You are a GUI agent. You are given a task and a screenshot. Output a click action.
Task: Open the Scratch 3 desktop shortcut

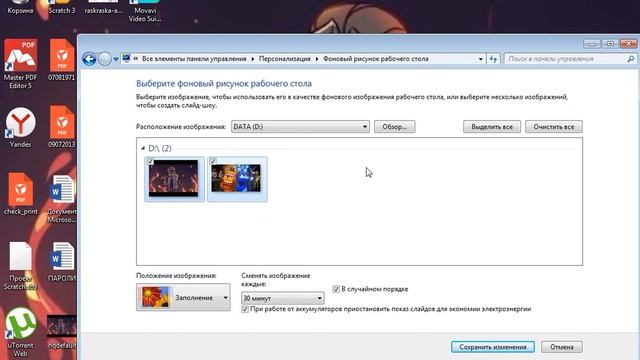point(62,7)
